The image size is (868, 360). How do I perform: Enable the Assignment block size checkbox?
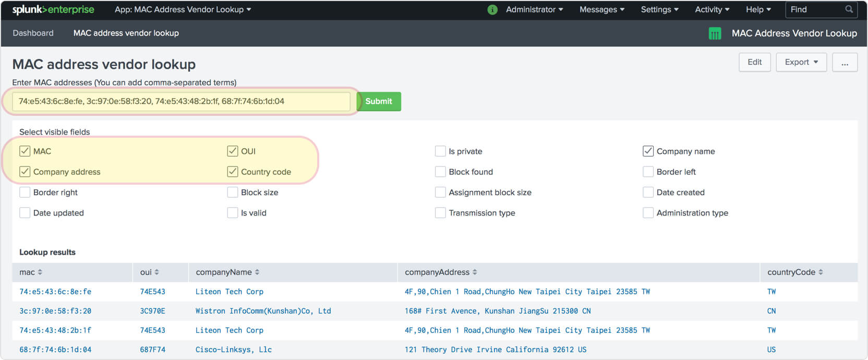[x=440, y=193]
